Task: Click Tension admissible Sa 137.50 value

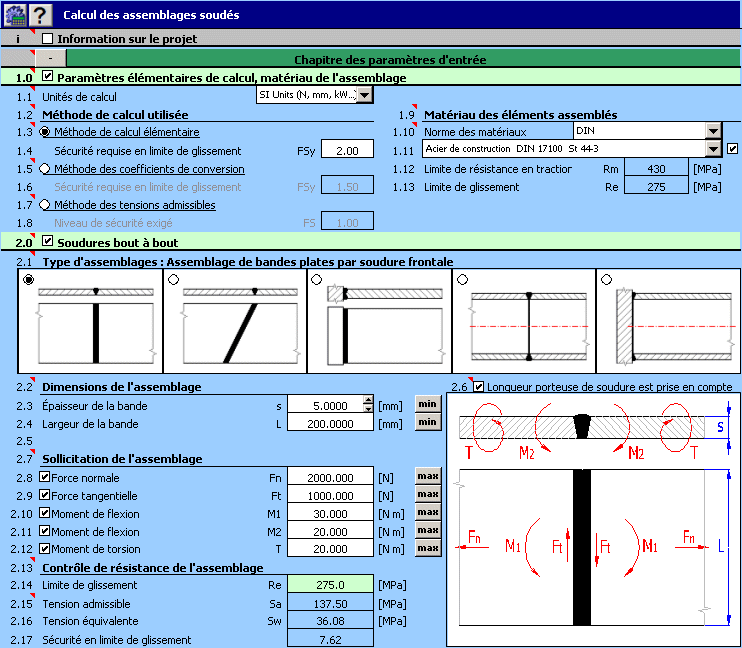Action: 330,604
